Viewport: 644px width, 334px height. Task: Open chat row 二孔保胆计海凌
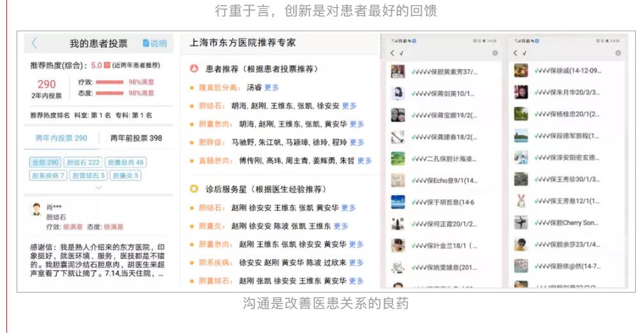(x=443, y=158)
